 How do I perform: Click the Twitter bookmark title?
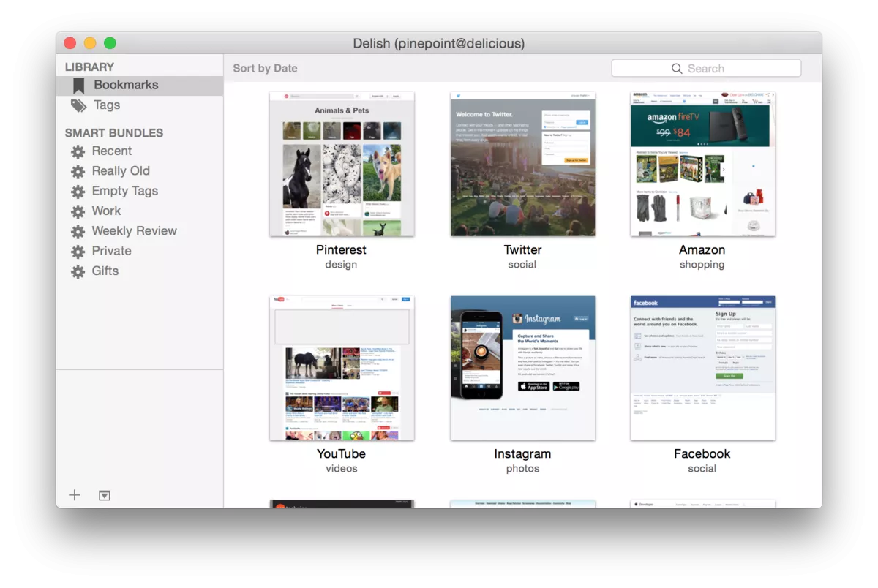click(522, 250)
